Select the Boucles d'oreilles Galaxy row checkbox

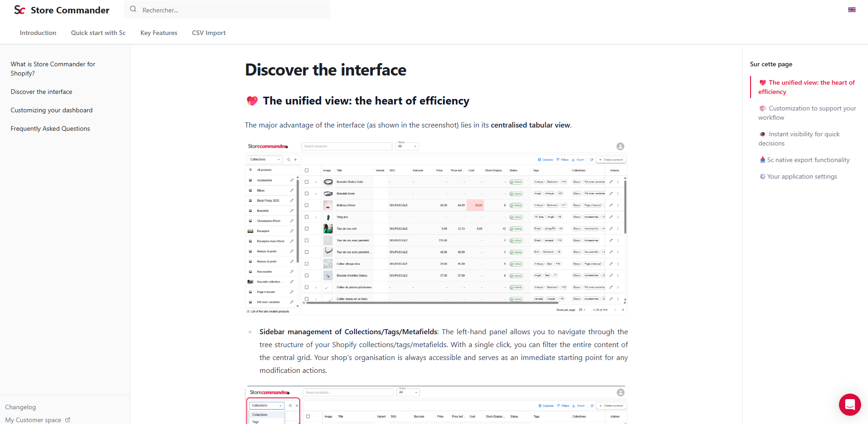pos(307,276)
